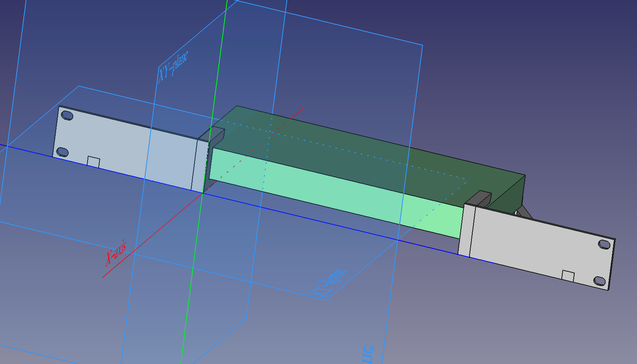Select the upper oval hole on left bracket
The image size is (637, 364).
click(67, 116)
